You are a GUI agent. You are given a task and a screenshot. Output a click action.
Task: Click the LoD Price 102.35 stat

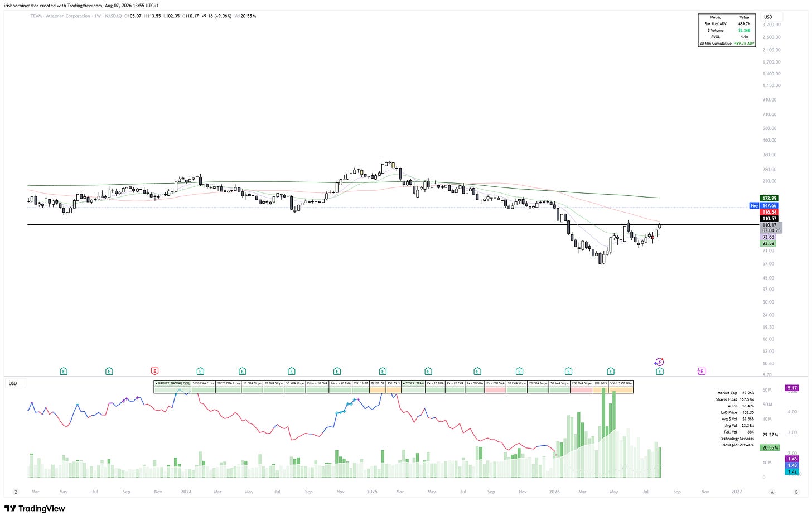click(x=737, y=412)
